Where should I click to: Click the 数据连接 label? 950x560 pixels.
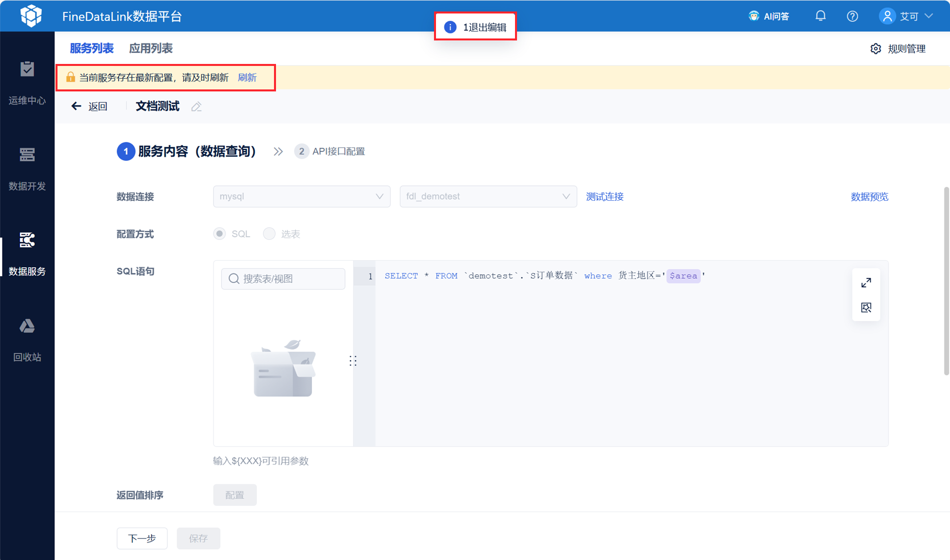click(135, 196)
